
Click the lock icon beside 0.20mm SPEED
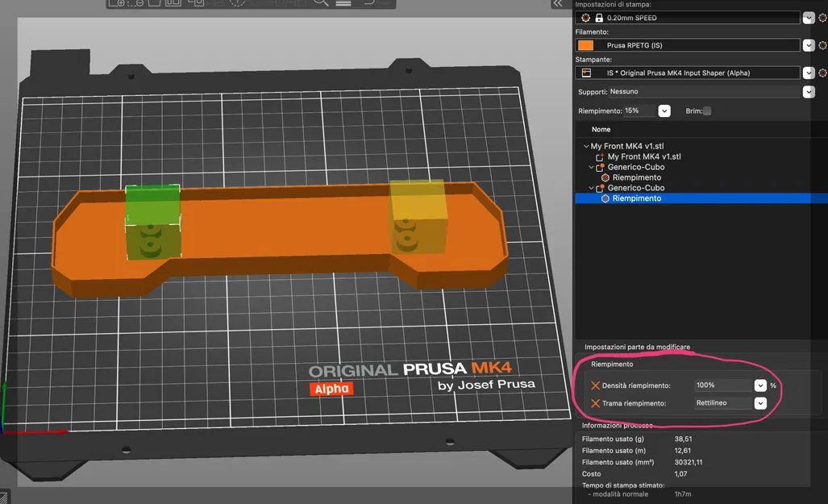pos(599,18)
